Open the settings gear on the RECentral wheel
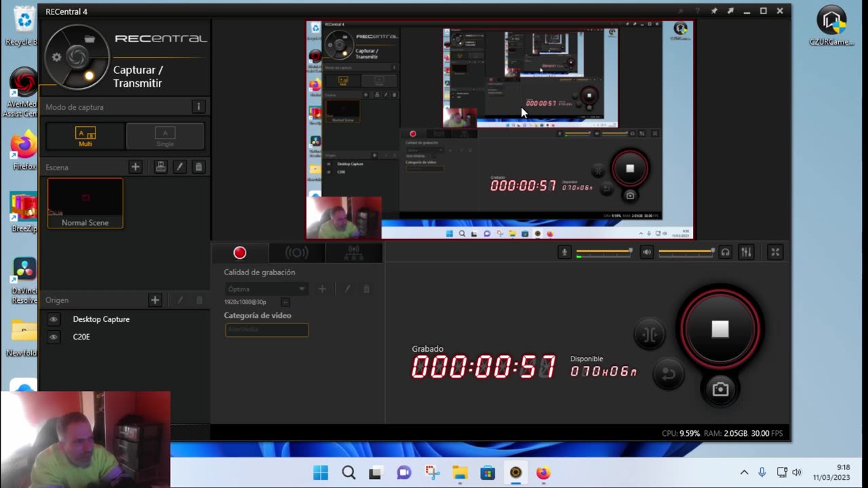 pyautogui.click(x=57, y=58)
